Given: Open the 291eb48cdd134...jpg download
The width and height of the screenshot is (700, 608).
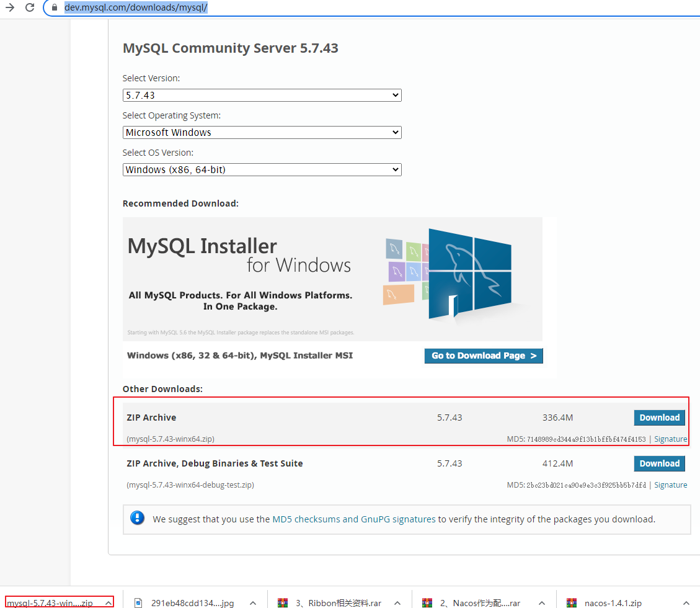Looking at the screenshot, I should (x=192, y=603).
